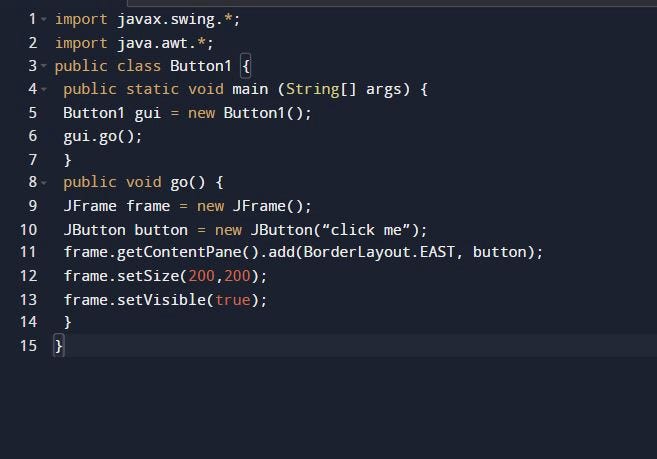Click the word 'static' on line 4
The height and width of the screenshot is (459, 657).
(x=153, y=89)
